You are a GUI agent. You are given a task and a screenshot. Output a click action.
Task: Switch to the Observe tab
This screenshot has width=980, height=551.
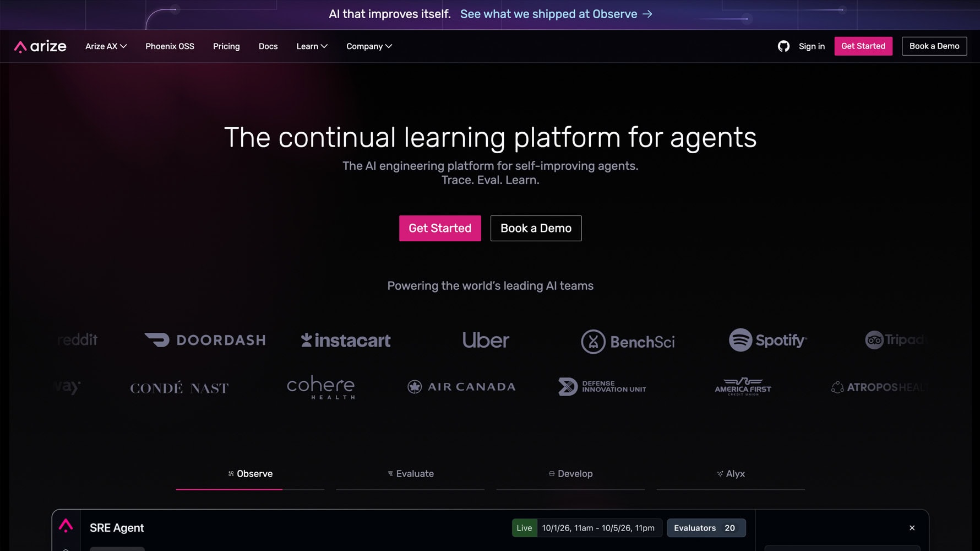click(250, 474)
